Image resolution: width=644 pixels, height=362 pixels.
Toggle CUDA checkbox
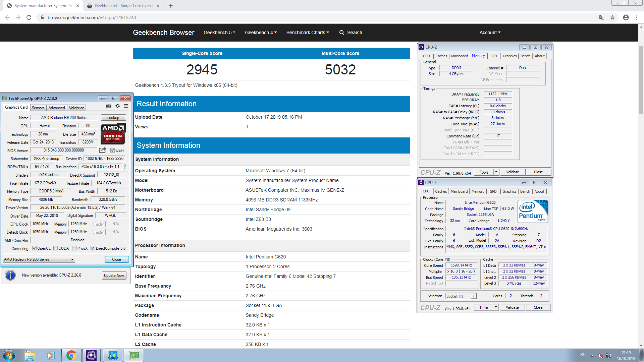[x=55, y=248]
